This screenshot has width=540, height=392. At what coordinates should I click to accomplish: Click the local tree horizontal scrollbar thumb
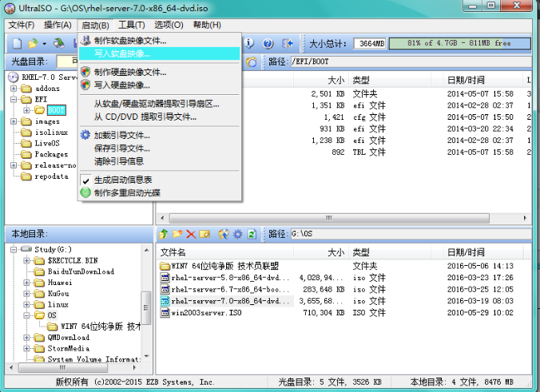click(x=62, y=367)
